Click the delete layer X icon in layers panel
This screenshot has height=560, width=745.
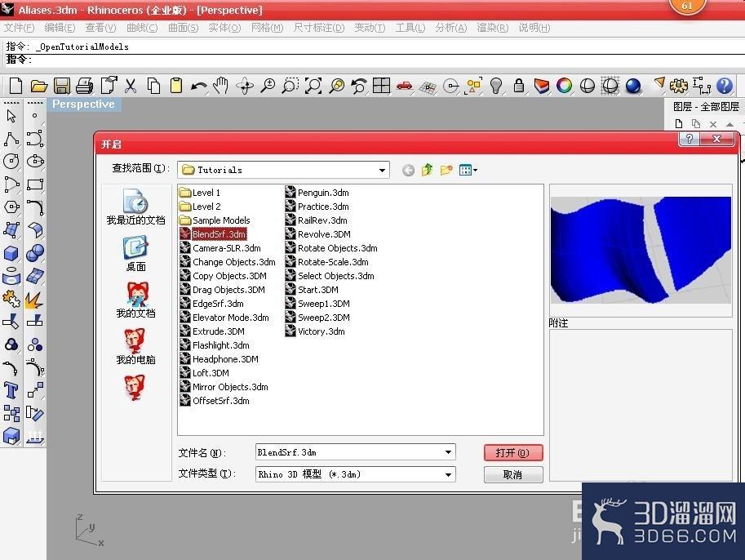pos(712,124)
